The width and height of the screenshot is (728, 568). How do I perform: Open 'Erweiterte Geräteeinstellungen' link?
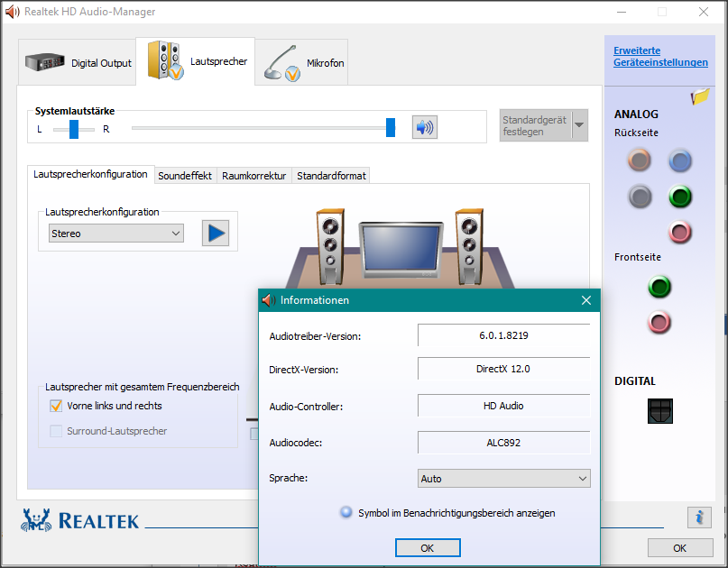[660, 57]
